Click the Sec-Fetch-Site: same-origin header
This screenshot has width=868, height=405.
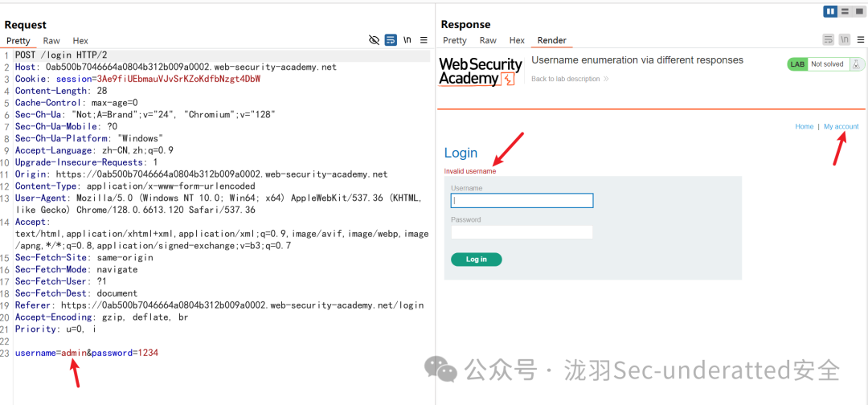point(84,258)
